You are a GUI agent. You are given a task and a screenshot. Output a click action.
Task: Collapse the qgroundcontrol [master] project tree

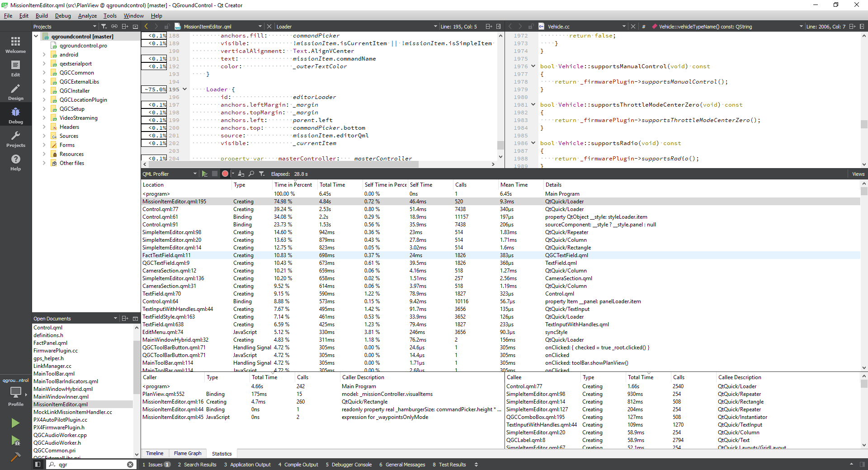point(36,36)
